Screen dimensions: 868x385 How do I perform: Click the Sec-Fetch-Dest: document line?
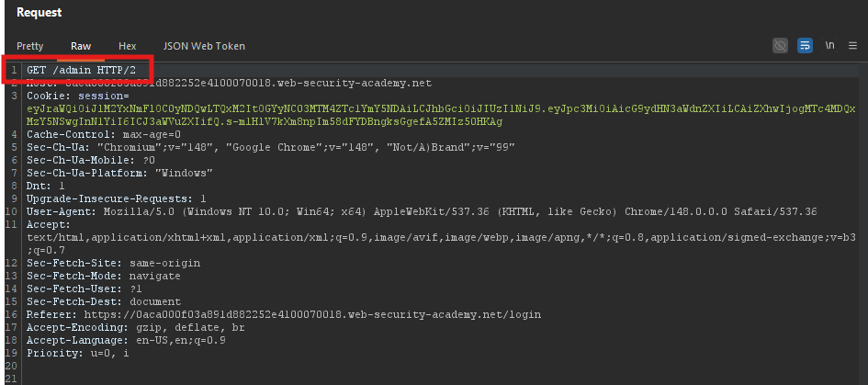tap(104, 302)
